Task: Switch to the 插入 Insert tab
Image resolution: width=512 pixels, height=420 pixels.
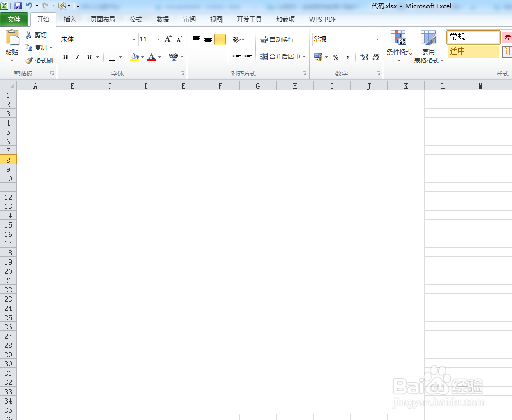Action: point(70,20)
